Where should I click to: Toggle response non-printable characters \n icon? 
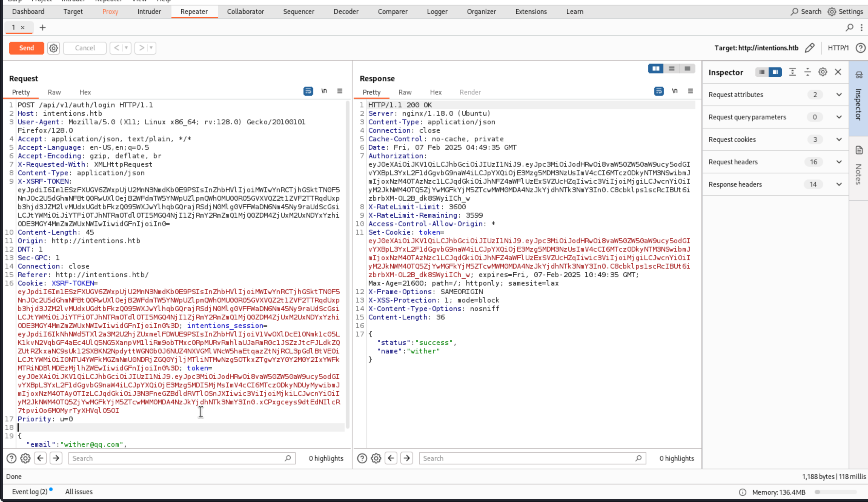pyautogui.click(x=674, y=91)
